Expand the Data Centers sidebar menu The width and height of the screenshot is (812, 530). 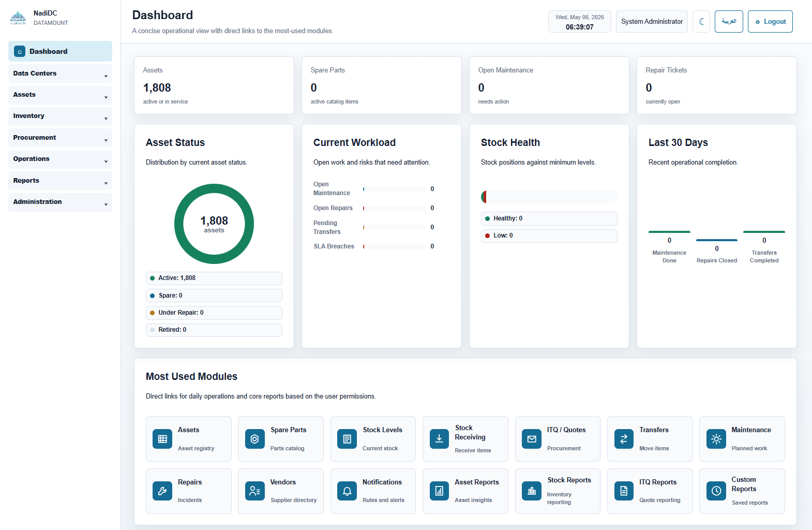point(60,73)
